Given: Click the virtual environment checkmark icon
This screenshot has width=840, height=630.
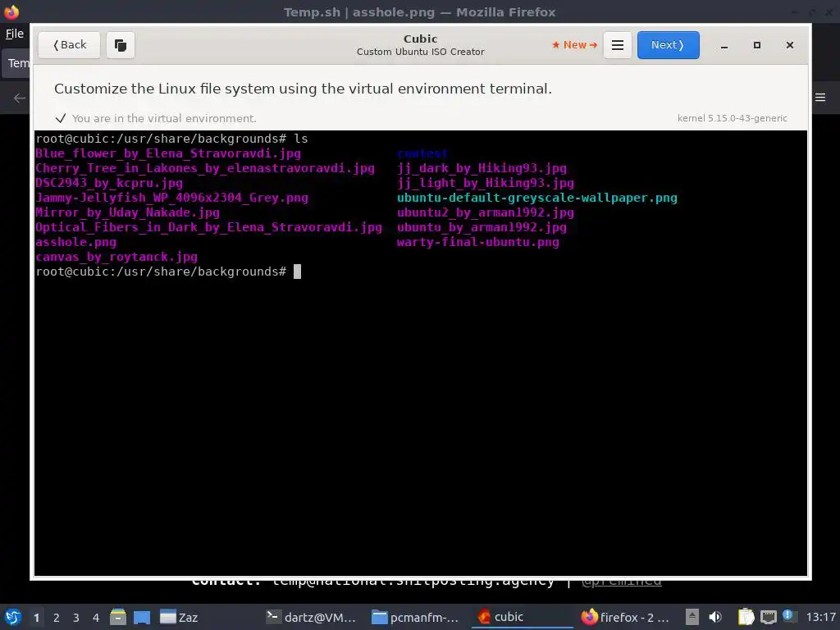Looking at the screenshot, I should [x=61, y=118].
